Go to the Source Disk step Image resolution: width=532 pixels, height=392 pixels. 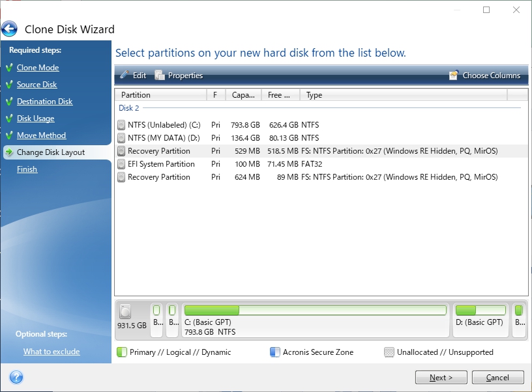(37, 85)
